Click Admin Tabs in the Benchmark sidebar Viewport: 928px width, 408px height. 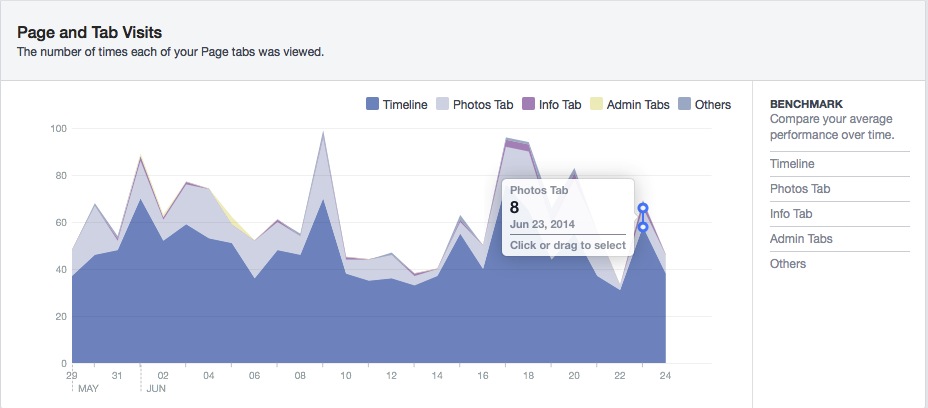801,239
